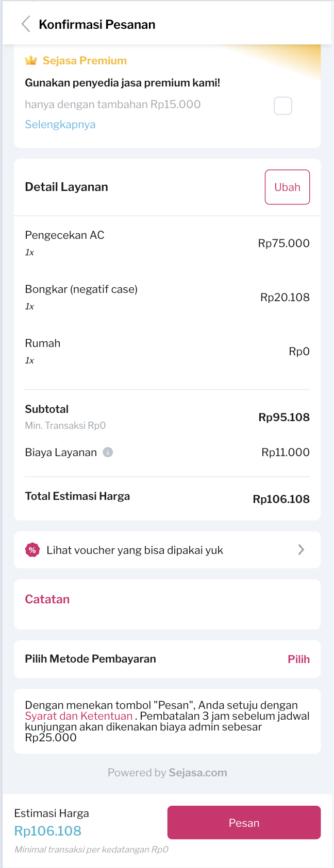Screen dimensions: 334x868
Task: Open the 'Lihat voucher yang bisa dipakai yuk' row
Action: [x=135, y=550]
